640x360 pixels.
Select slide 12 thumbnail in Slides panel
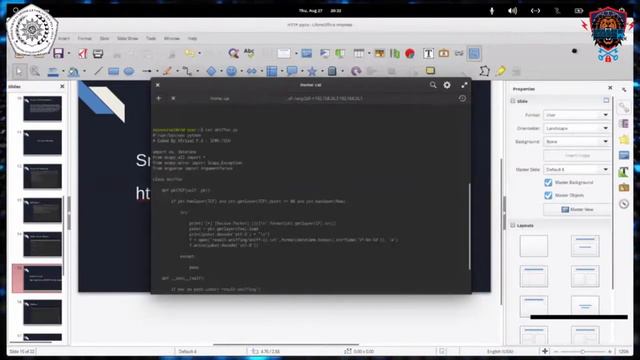click(42, 176)
